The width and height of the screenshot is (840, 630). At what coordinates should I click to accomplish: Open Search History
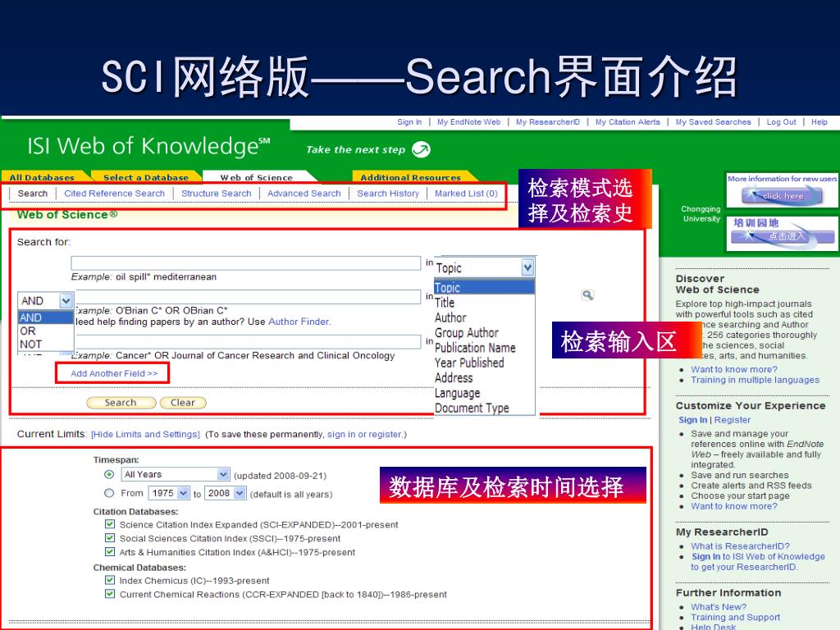388,194
